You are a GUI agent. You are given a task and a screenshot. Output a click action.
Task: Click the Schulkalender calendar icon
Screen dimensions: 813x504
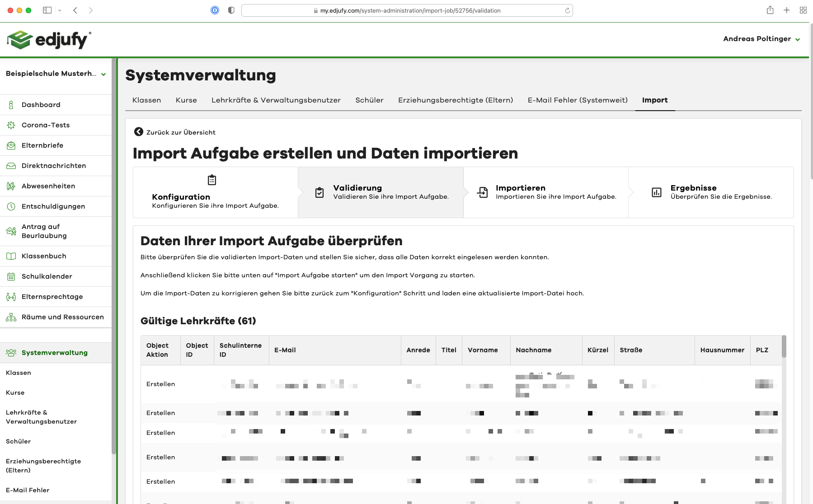coord(11,276)
